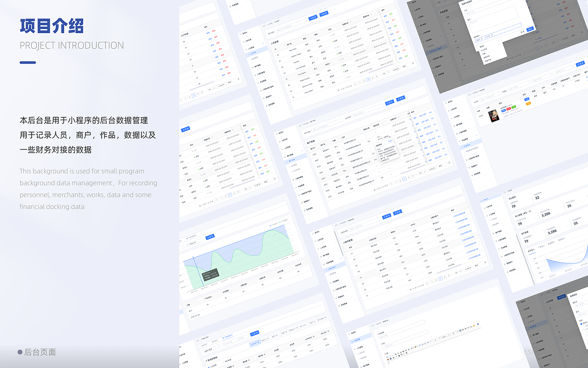Switch to the 会员收入 tab on the dashboard page

click(x=531, y=250)
